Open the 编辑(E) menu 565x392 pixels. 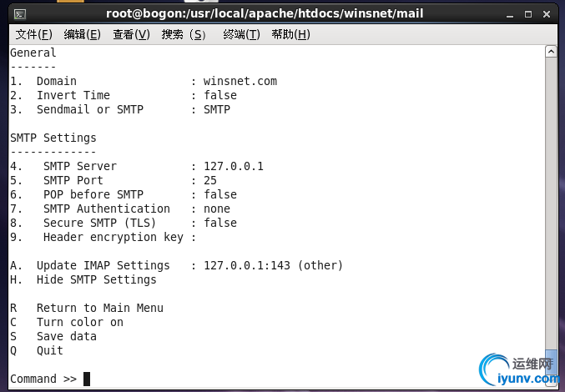pyautogui.click(x=82, y=34)
